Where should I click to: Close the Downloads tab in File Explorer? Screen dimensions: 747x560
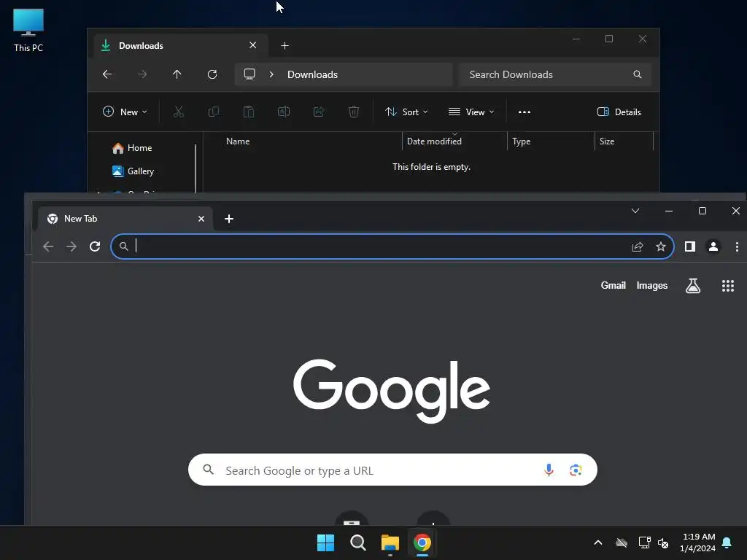[x=252, y=45]
